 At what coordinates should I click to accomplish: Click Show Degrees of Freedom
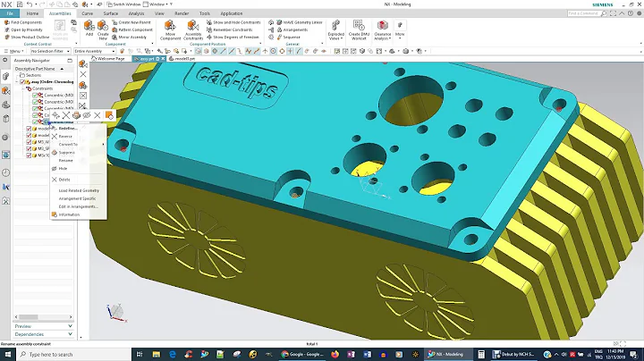click(x=233, y=37)
